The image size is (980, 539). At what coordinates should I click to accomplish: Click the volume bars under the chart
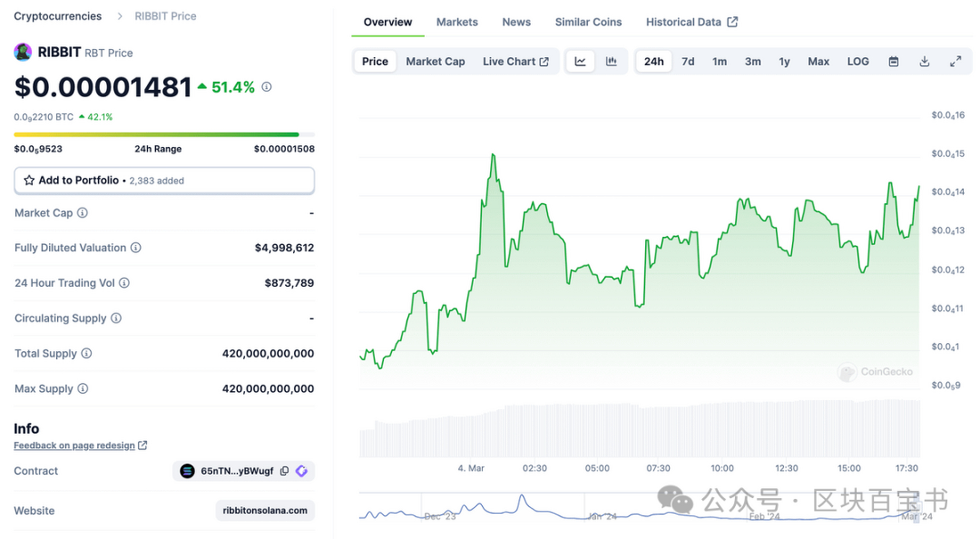point(639,429)
